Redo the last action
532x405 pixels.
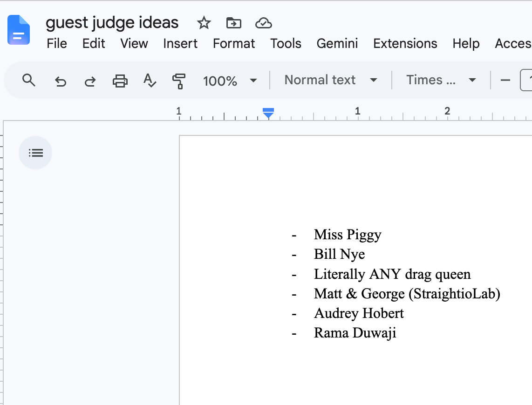click(90, 81)
